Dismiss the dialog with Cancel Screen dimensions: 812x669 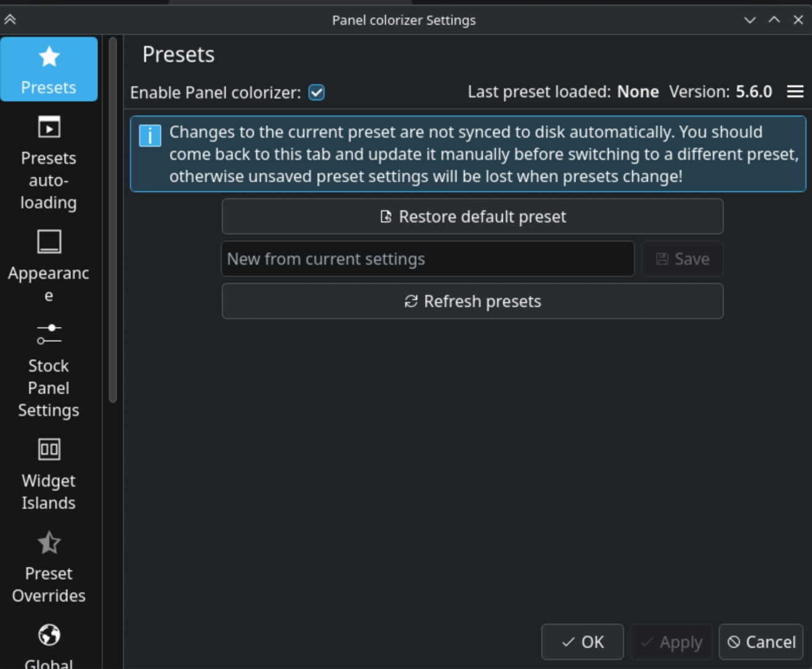pos(761,642)
